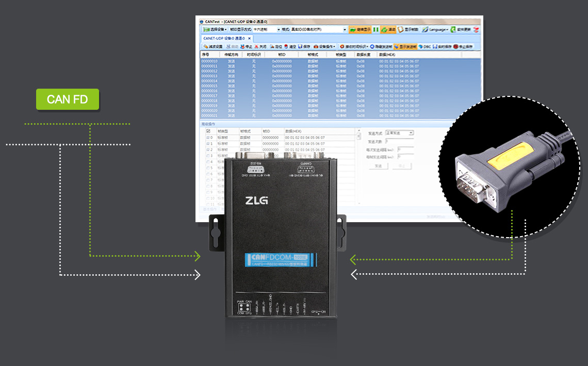Click the pause icon in the top toolbar
The height and width of the screenshot is (366, 588).
click(375, 30)
